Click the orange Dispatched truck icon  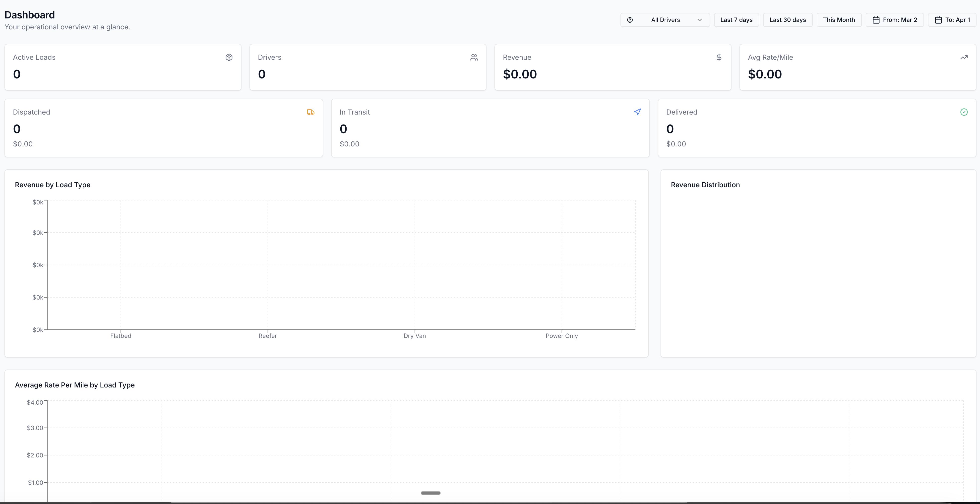click(310, 112)
